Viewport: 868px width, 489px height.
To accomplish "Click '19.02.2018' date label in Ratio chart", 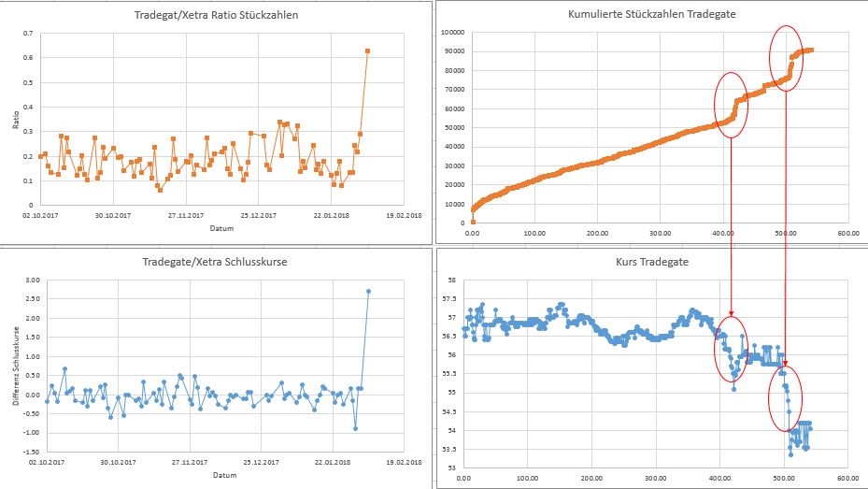I will [x=404, y=215].
